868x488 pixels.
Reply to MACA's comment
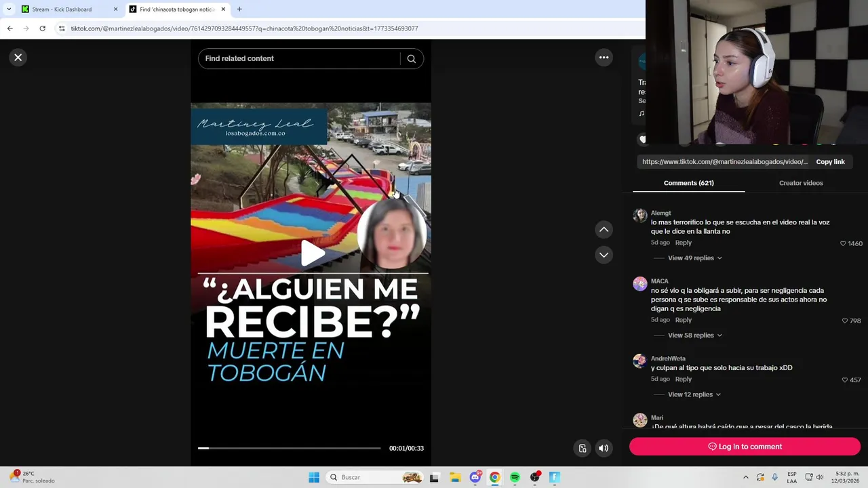pos(683,320)
